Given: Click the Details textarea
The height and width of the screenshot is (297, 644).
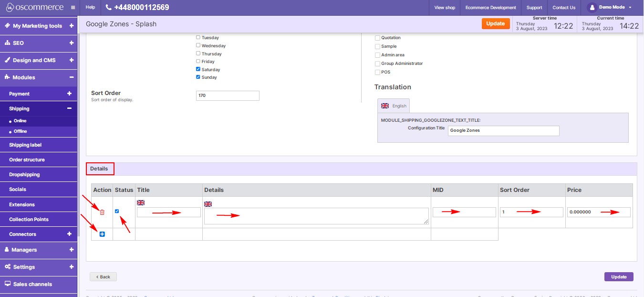Looking at the screenshot, I should (x=316, y=216).
